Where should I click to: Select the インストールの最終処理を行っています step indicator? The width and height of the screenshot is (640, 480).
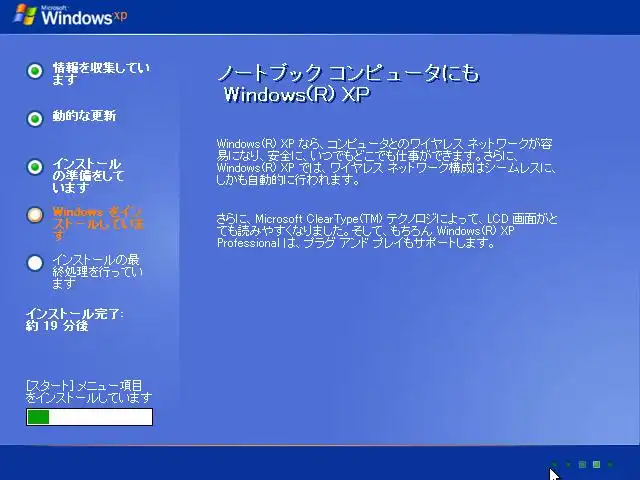pyautogui.click(x=35, y=263)
